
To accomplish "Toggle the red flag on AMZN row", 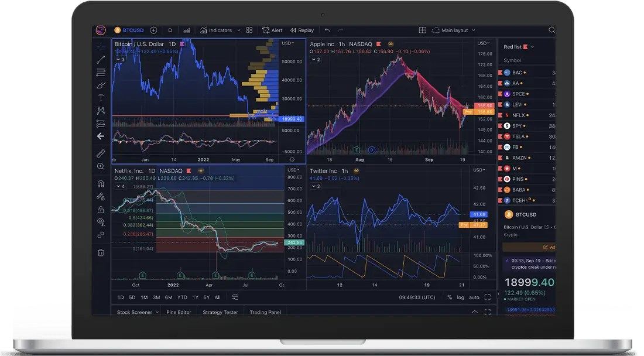I will (x=500, y=158).
